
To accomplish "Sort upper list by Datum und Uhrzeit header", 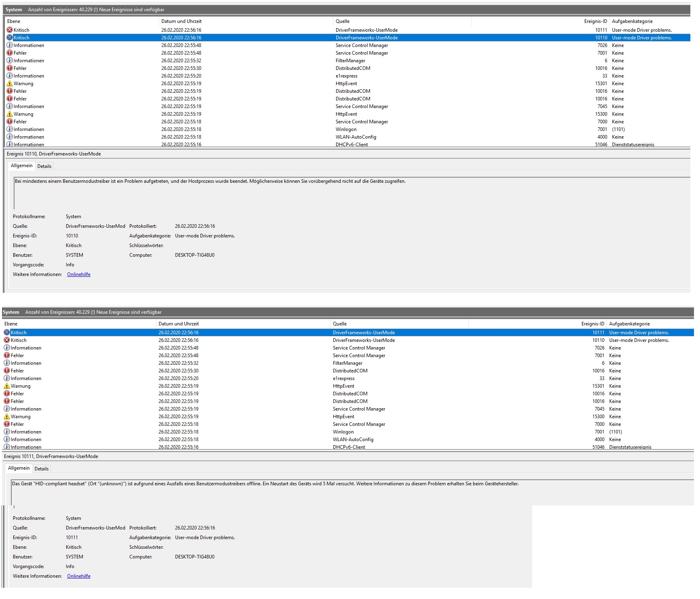I will [246, 21].
